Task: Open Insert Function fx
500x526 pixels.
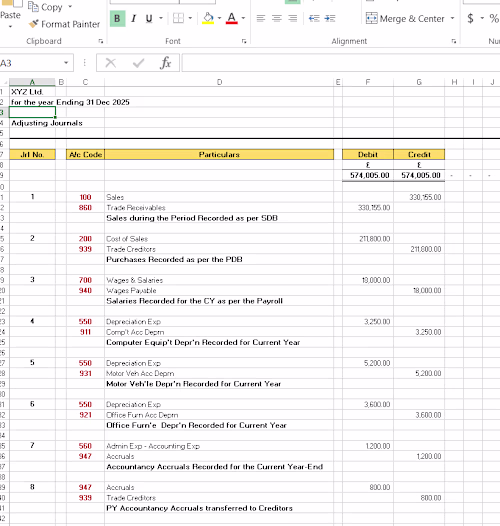Action: tap(165, 63)
